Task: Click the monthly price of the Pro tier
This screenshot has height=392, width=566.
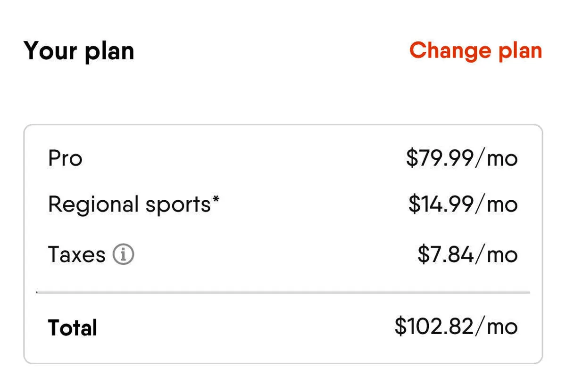Action: [462, 159]
